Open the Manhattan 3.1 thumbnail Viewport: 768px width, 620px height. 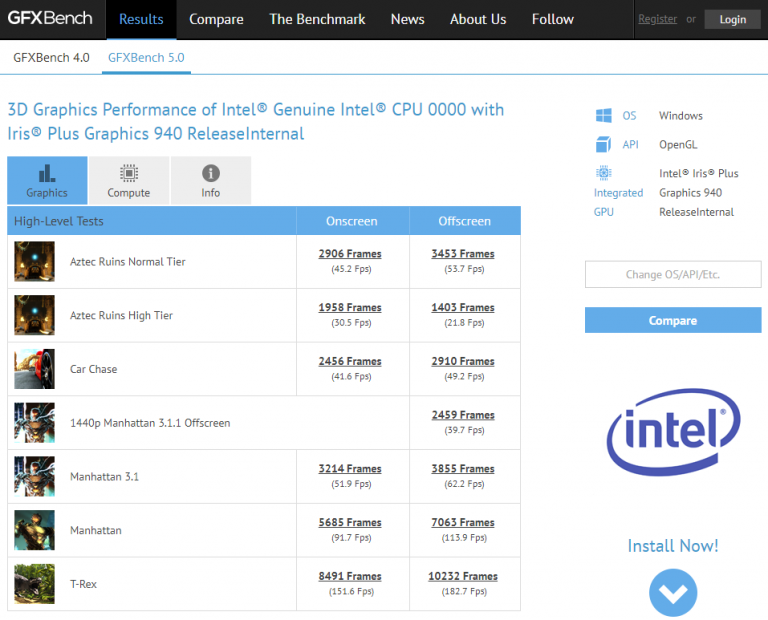point(34,477)
